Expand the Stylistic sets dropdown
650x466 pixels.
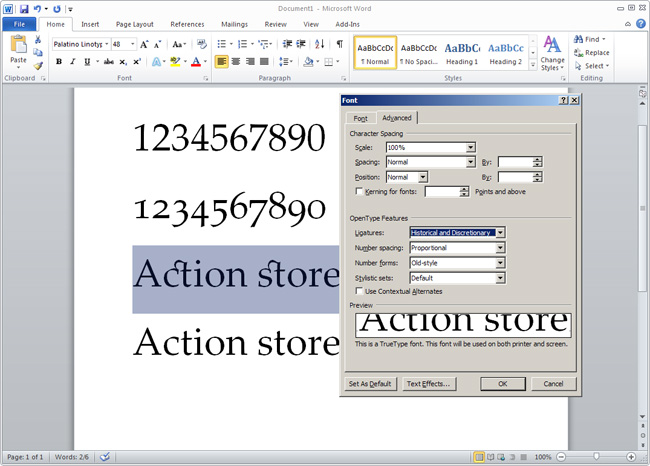[500, 278]
